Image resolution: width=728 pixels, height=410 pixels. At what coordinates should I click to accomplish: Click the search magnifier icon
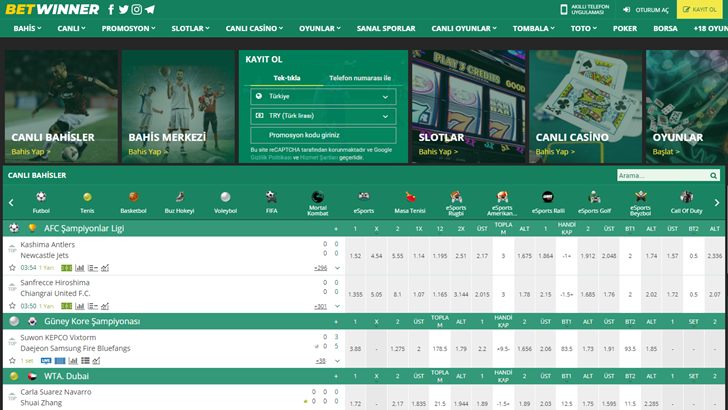point(713,176)
